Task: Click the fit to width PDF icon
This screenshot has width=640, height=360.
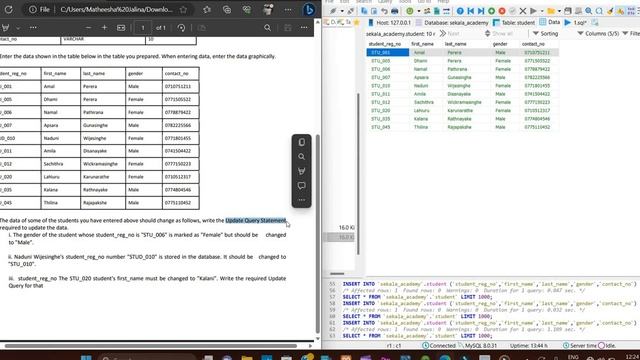Action: pos(121,28)
